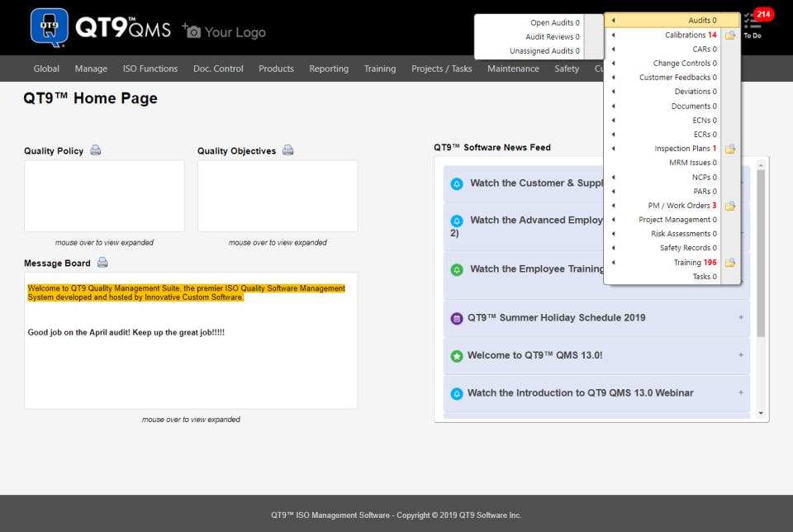Expand the Change Controls submenu arrow
793x532 pixels.
pyautogui.click(x=614, y=64)
